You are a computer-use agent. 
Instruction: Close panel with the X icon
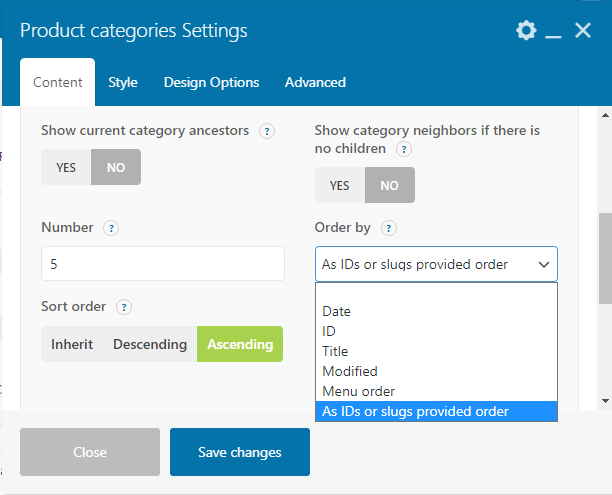(x=584, y=31)
